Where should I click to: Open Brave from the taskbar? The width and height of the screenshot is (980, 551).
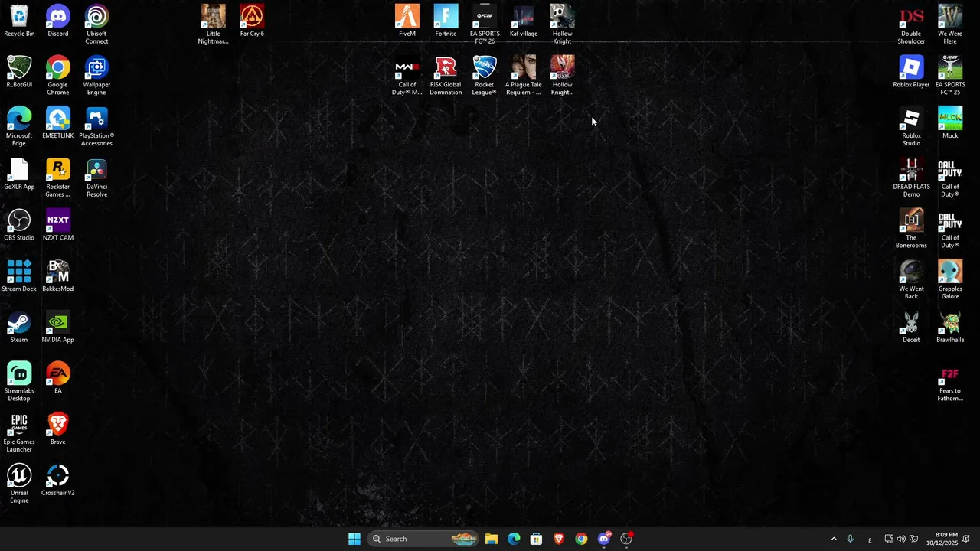point(559,539)
